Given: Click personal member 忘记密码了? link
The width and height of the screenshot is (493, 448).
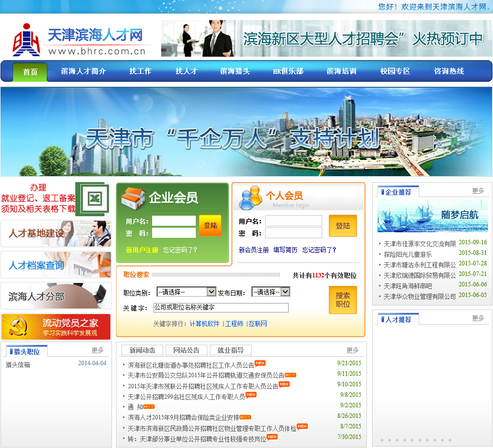Looking at the screenshot, I should tap(319, 250).
